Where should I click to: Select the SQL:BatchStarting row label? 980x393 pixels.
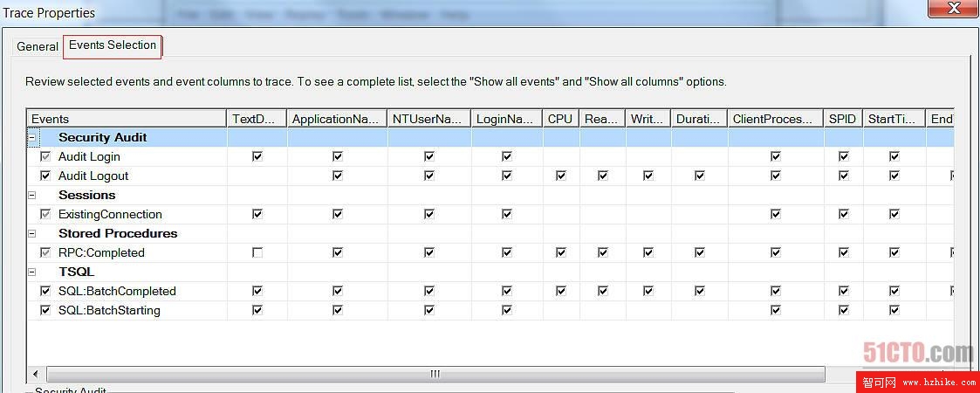[109, 310]
